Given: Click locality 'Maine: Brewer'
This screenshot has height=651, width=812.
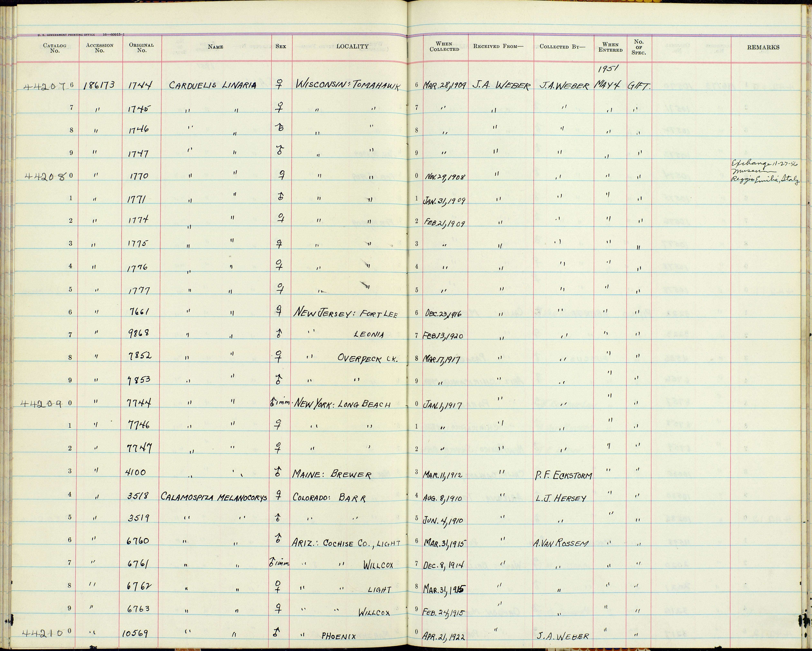Looking at the screenshot, I should coord(332,475).
